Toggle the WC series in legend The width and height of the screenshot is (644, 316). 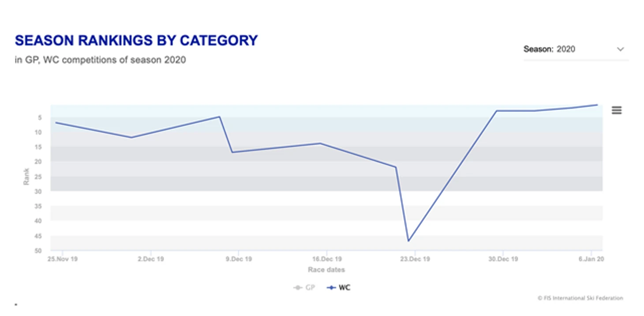click(339, 288)
